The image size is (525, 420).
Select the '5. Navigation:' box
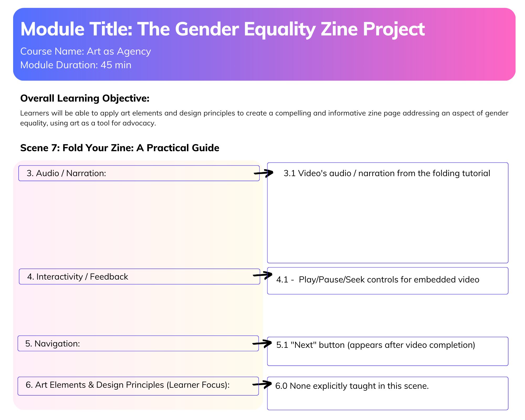[x=138, y=344]
